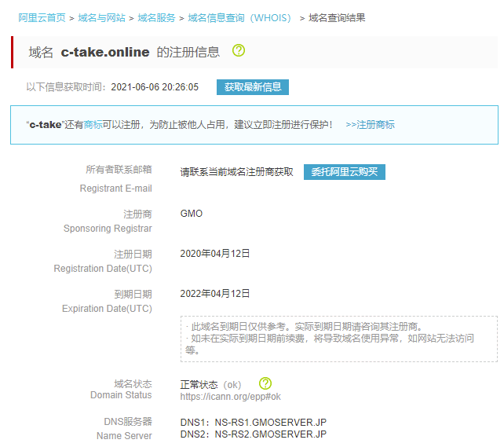This screenshot has width=504, height=447.
Task: Click the c-take.online domain name heading
Action: click(104, 52)
